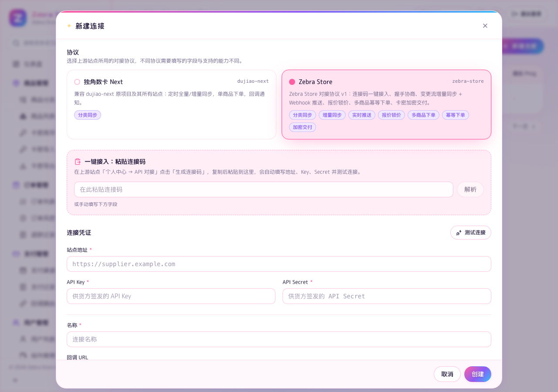
Task: Click the 幂等下单 tag
Action: (x=456, y=115)
